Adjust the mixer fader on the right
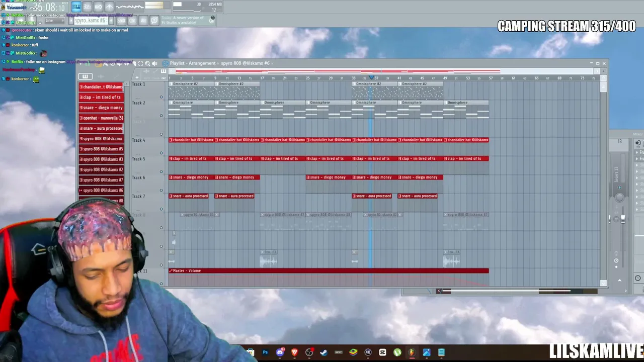This screenshot has height=362, width=644. coord(623,219)
